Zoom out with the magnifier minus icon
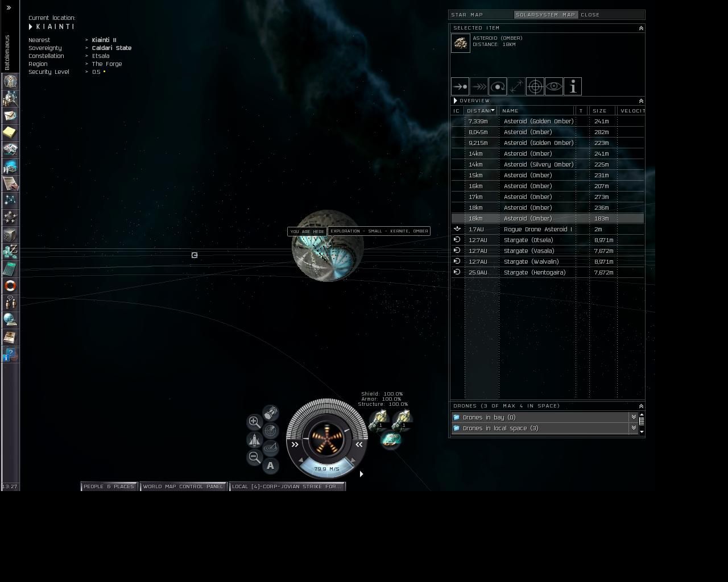728x582 pixels. click(x=254, y=457)
